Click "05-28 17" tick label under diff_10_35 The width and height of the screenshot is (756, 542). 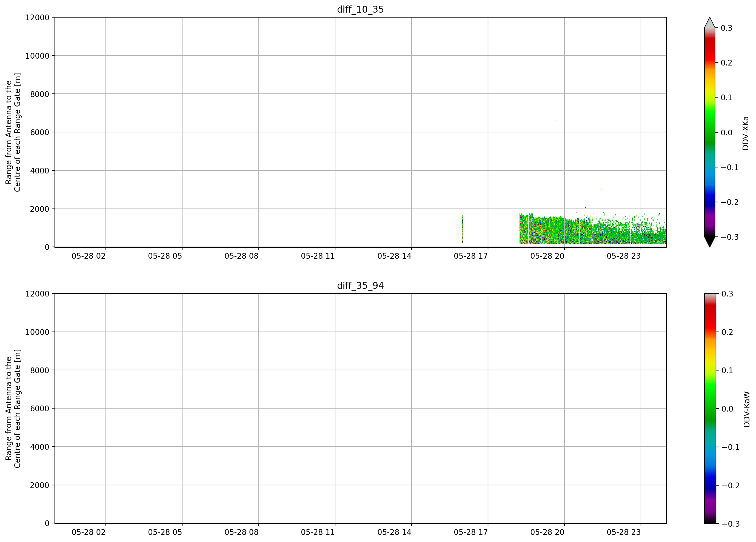471,256
